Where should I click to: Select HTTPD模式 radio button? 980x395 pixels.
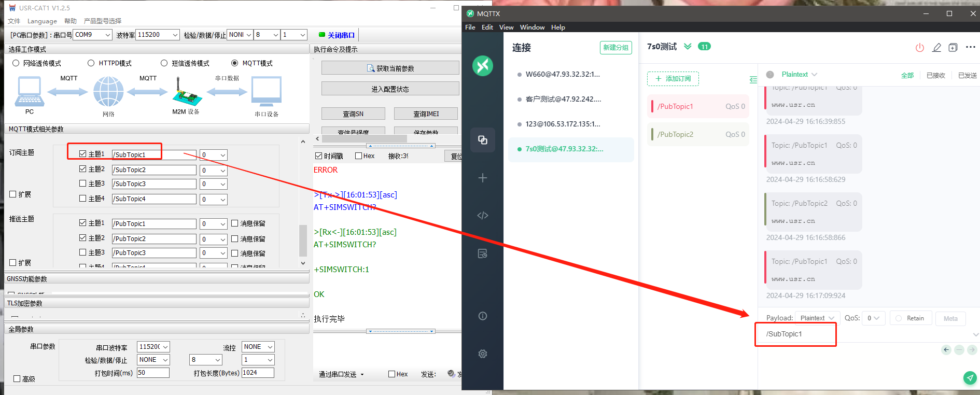pyautogui.click(x=91, y=63)
